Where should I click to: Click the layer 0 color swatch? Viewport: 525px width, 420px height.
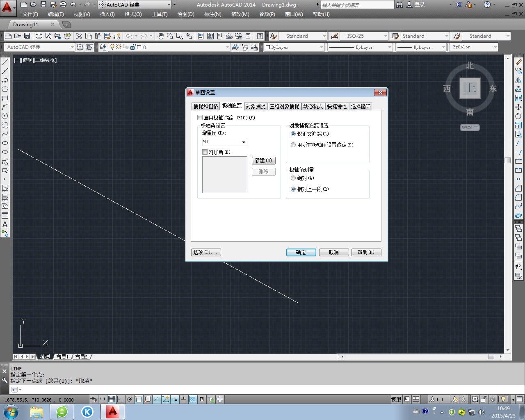click(139, 47)
